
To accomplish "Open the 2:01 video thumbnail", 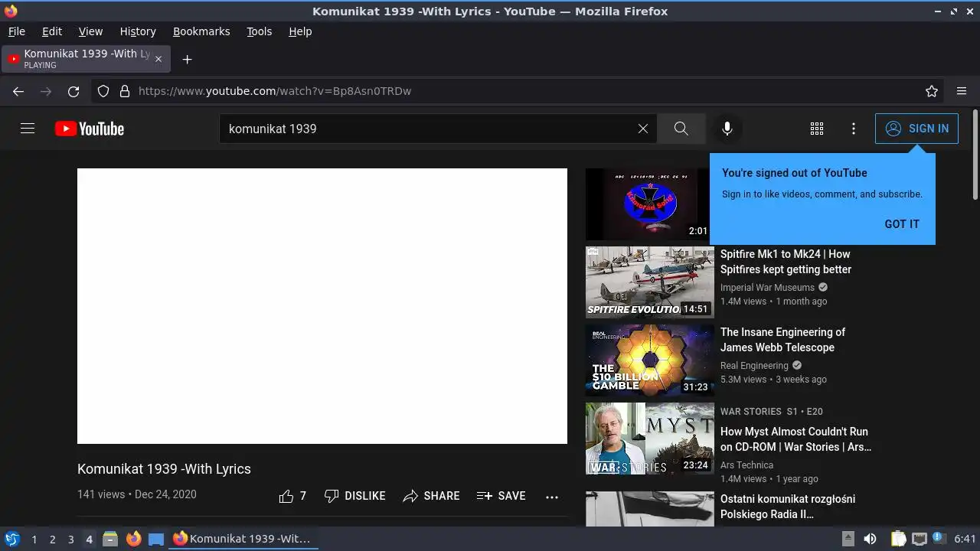I will point(649,204).
